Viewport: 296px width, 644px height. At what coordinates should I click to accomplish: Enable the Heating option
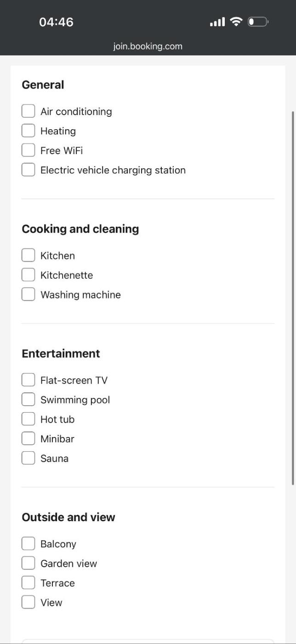pos(28,131)
